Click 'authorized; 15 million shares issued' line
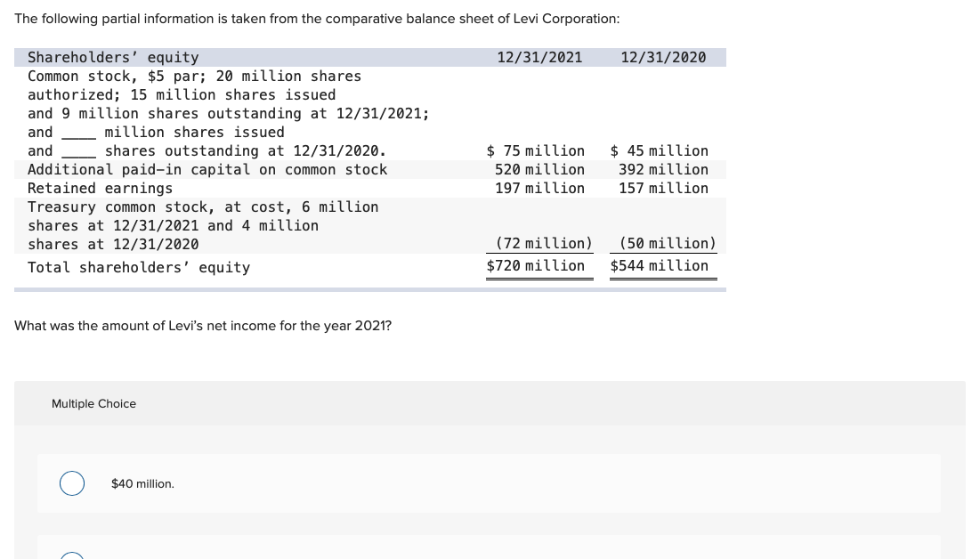 [x=182, y=95]
